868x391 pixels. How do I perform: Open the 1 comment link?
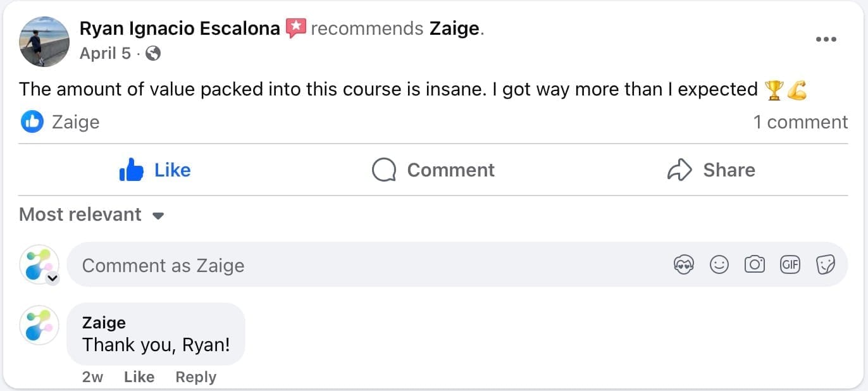tap(800, 122)
